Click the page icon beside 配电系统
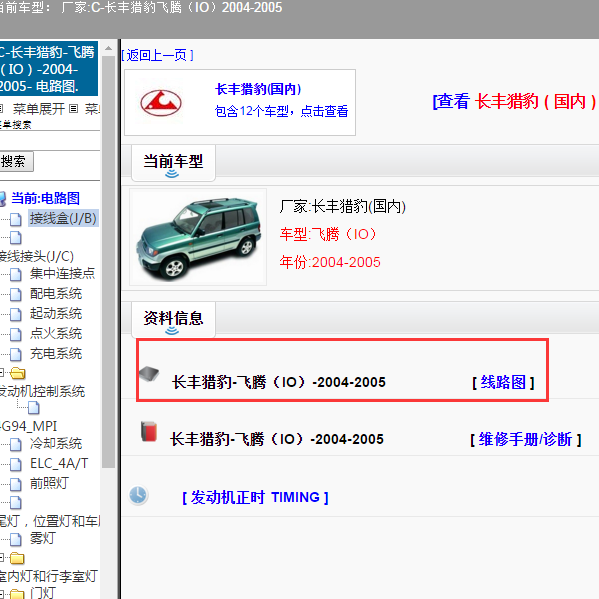 point(16,294)
